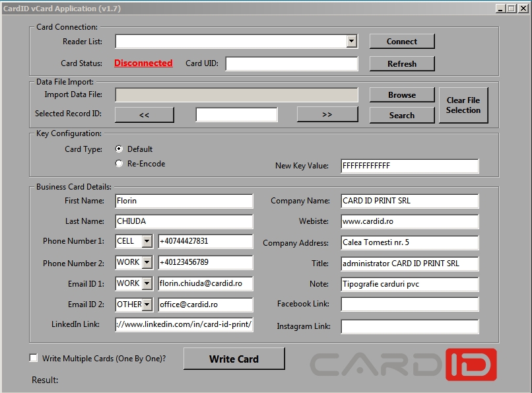Image resolution: width=532 pixels, height=393 pixels.
Task: Click the Search button
Action: pyautogui.click(x=401, y=115)
